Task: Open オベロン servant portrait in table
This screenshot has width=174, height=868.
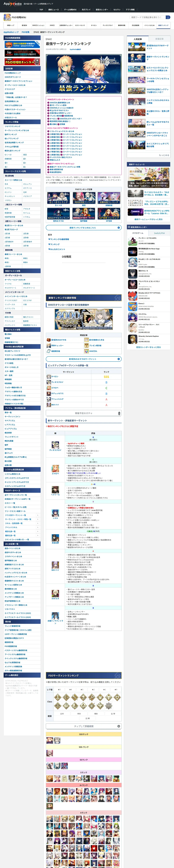Action: click(49, 376)
